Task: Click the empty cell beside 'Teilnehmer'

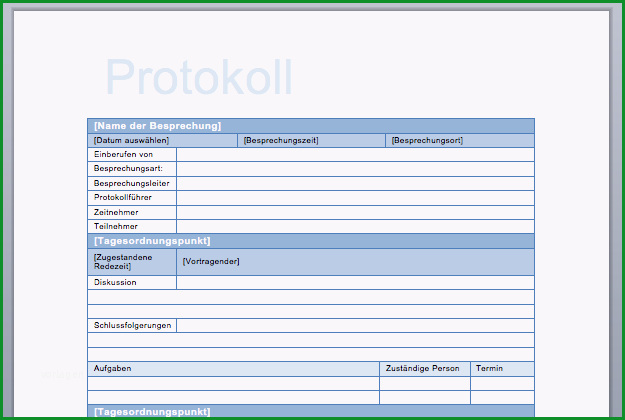Action: tap(355, 226)
